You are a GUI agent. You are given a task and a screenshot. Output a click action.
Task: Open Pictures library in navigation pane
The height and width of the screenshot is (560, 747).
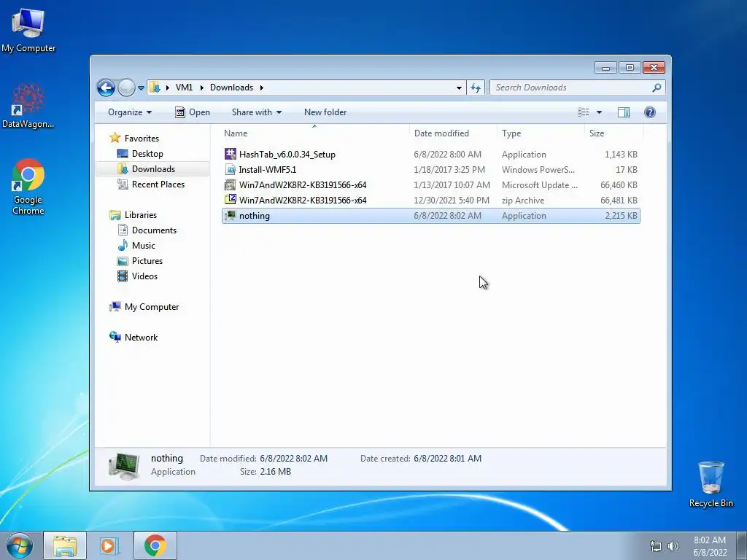coord(147,261)
